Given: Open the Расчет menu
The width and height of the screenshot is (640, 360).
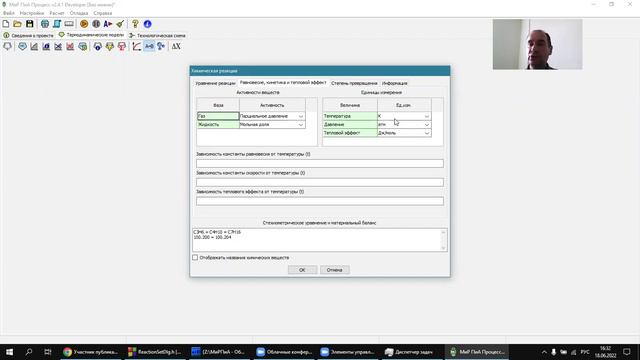Looking at the screenshot, I should 57,13.
